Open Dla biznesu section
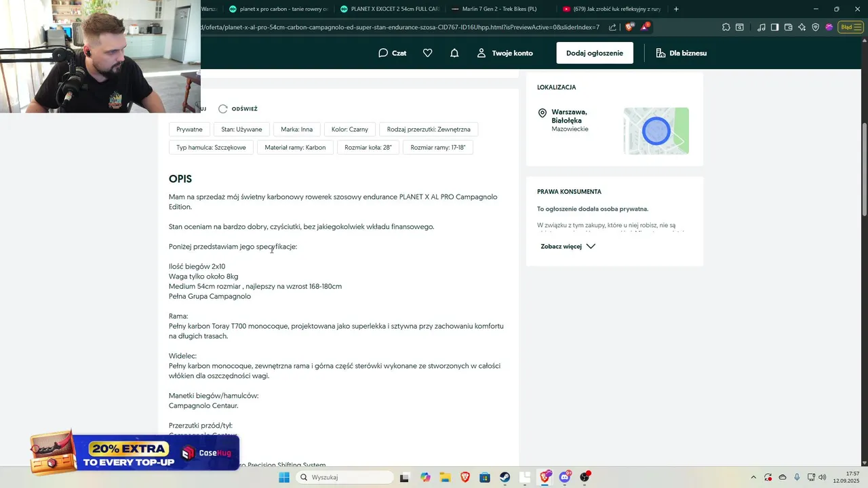The height and width of the screenshot is (488, 868). click(x=681, y=53)
